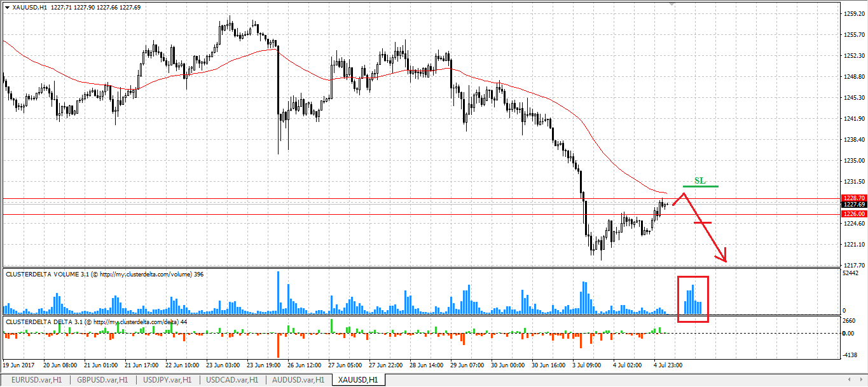Image resolution: width=868 pixels, height=387 pixels.
Task: Click the 1241.90 value on price scale
Action: point(854,119)
